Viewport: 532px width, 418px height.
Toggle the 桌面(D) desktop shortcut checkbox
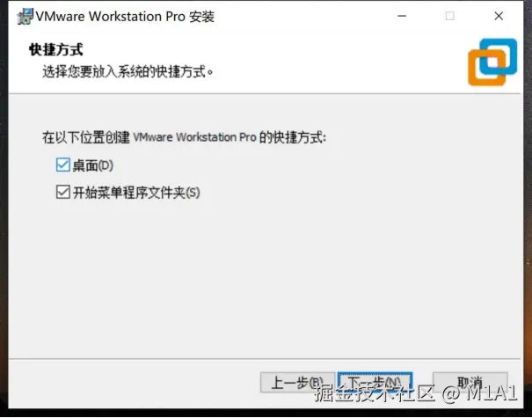[63, 165]
